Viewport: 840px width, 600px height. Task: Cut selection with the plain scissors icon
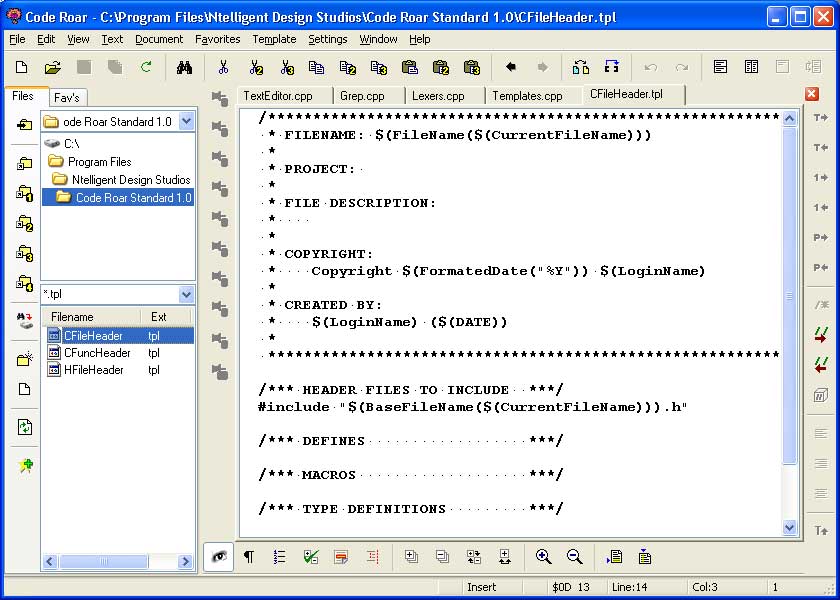point(223,68)
